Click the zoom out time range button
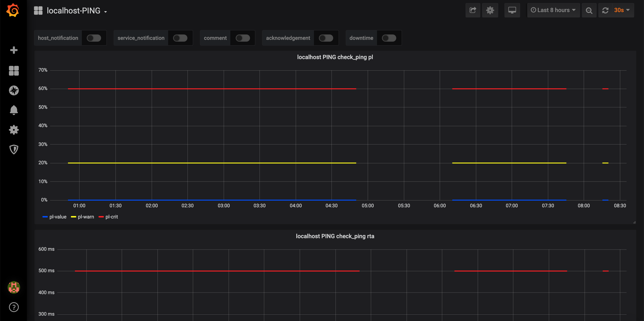644x321 pixels. coord(589,11)
